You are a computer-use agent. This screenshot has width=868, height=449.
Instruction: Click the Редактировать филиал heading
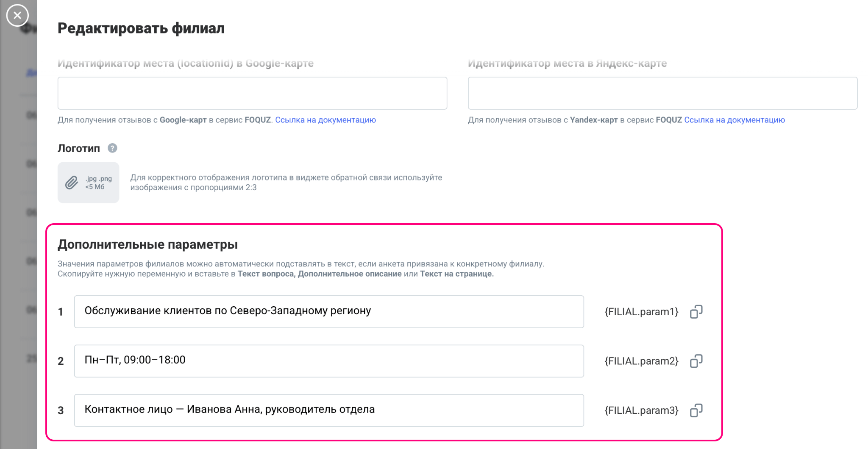[x=141, y=28]
